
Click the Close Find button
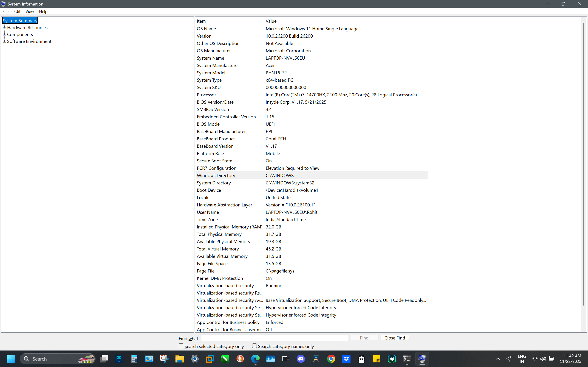pos(395,338)
